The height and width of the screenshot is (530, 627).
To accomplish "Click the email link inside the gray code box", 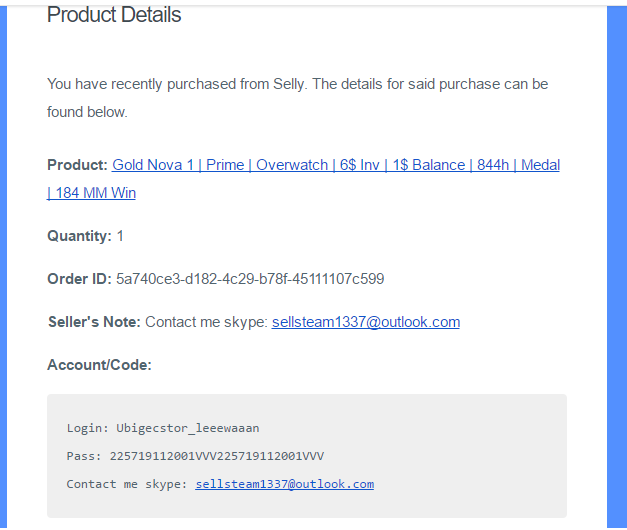I will (284, 484).
